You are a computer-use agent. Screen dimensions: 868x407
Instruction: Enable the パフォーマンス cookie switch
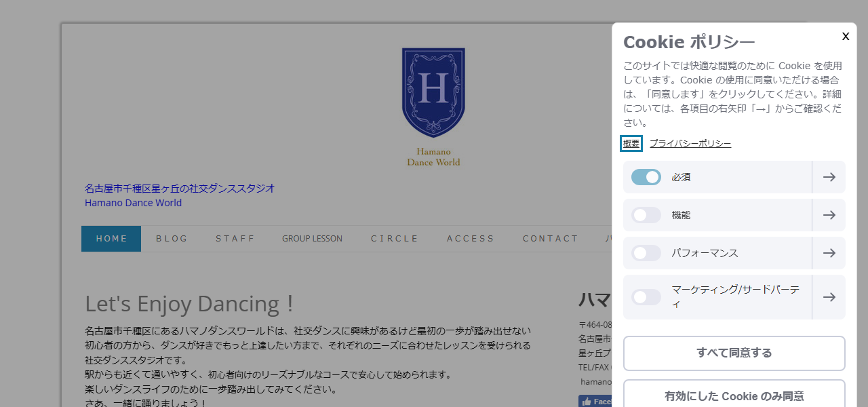click(646, 253)
